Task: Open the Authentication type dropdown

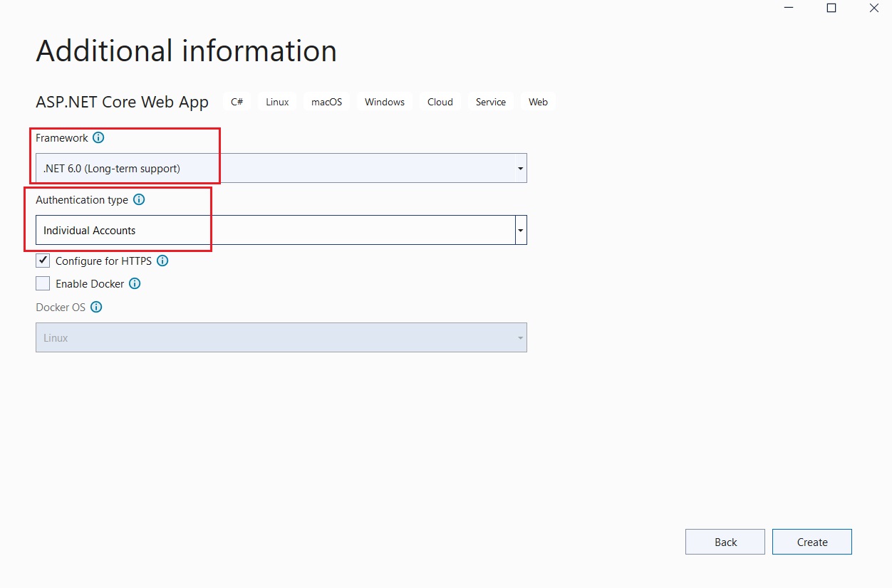Action: pos(281,230)
